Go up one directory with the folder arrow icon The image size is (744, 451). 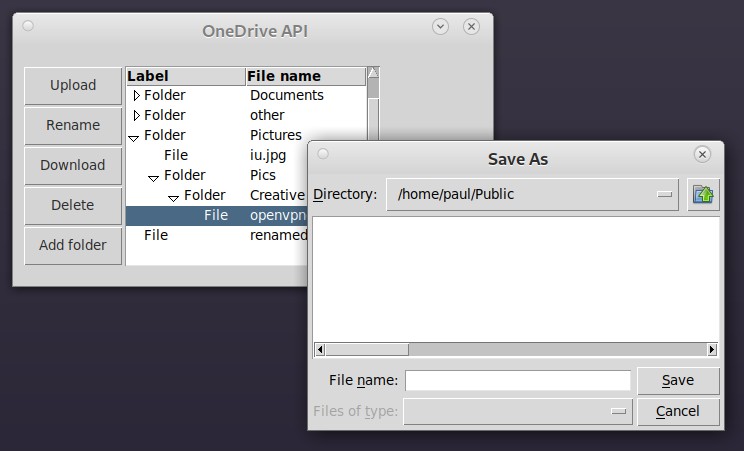[703, 195]
